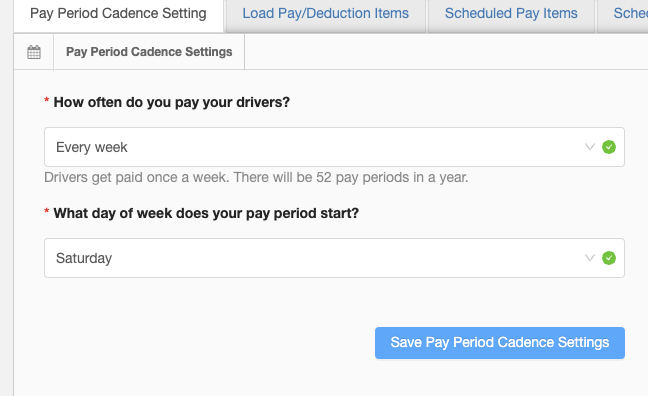Click the calendar icon beside Cadence Settings
648x396 pixels.
tap(34, 52)
